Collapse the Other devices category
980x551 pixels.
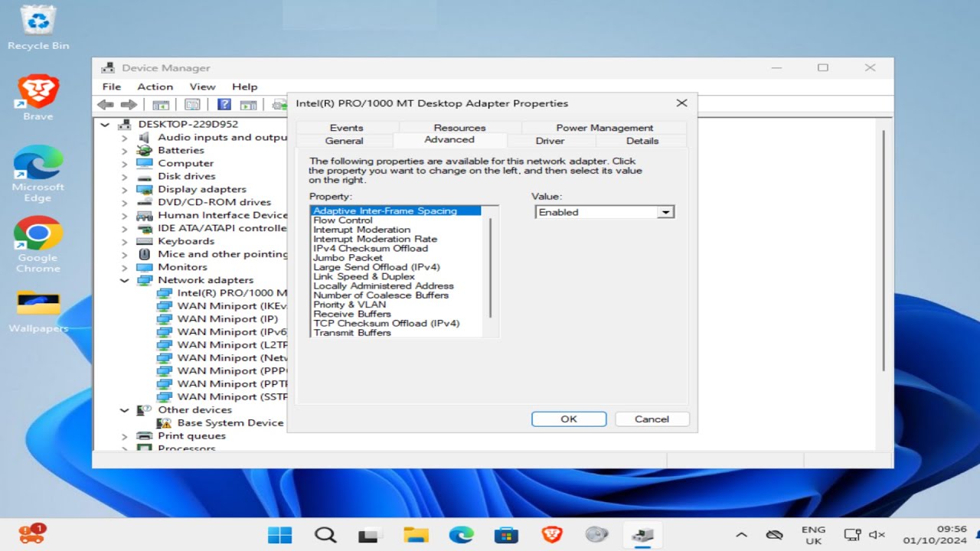125,410
